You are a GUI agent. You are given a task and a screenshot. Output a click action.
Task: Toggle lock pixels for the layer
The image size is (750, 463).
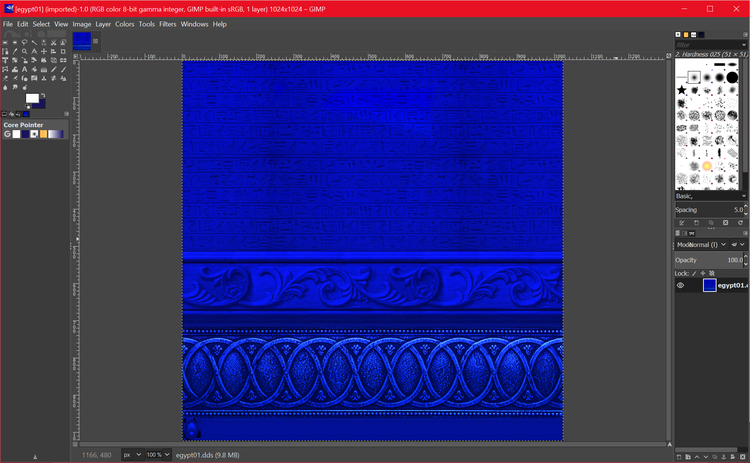click(x=694, y=274)
